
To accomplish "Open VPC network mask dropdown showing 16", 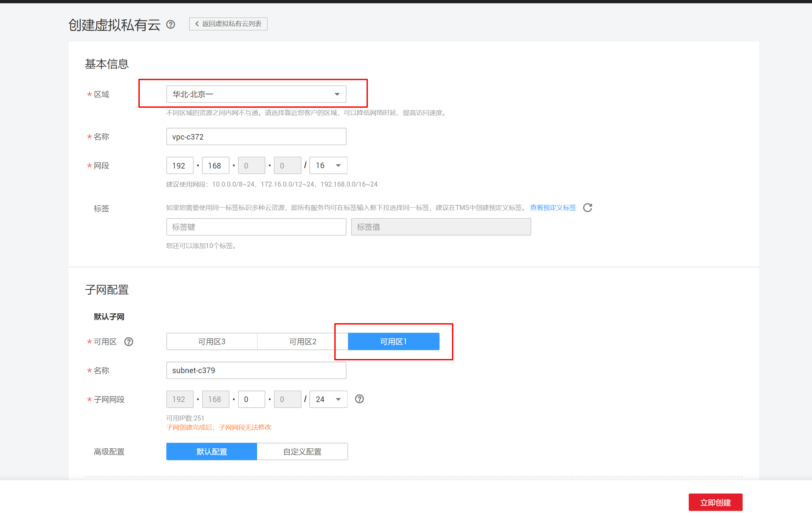I will click(328, 166).
